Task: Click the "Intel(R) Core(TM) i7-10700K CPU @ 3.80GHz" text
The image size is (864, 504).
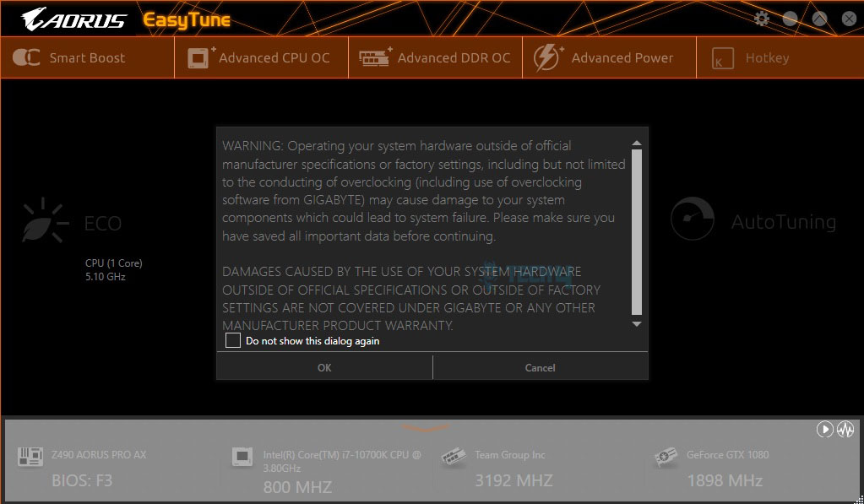Action: (x=342, y=462)
